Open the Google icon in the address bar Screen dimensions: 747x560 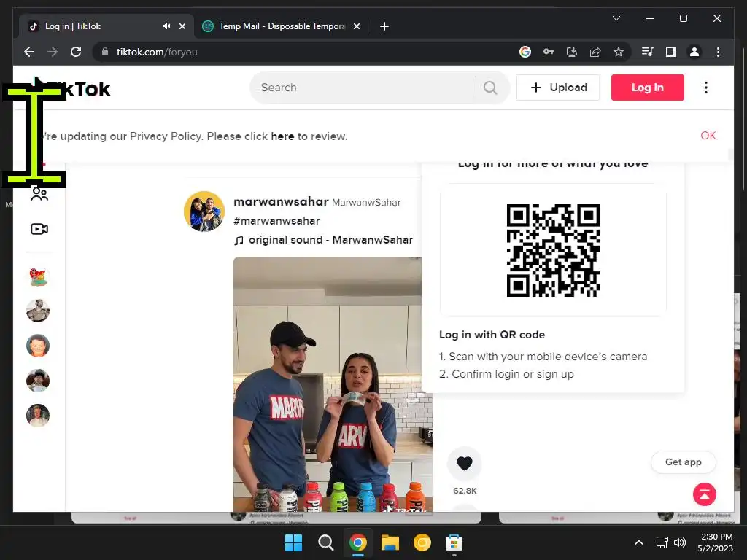(525, 52)
